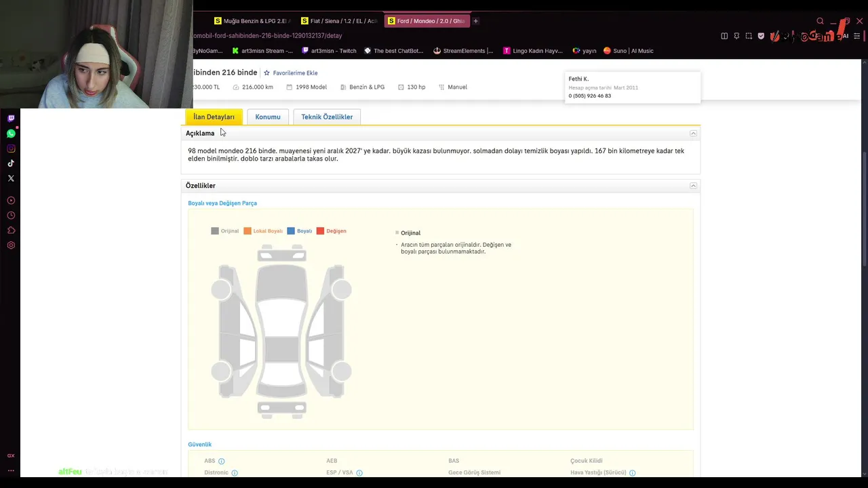This screenshot has width=868, height=488.
Task: Click info icon next to Hava Yastığı (Sürücü)
Action: click(632, 472)
